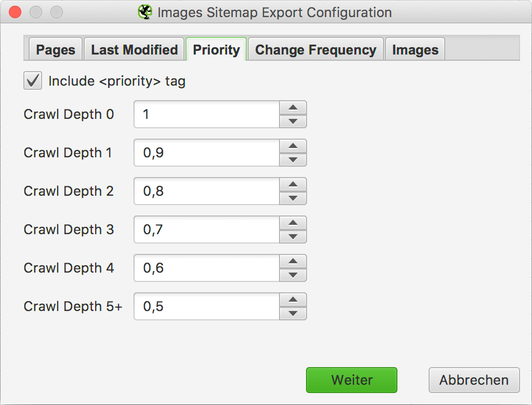This screenshot has width=532, height=405.
Task: Click the Crawl Depth 0 label
Action: (69, 114)
